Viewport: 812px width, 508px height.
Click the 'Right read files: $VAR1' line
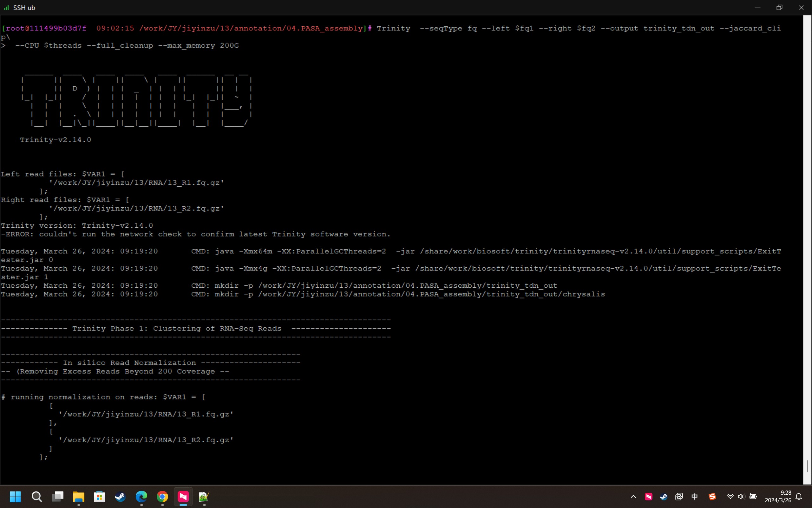tap(65, 200)
